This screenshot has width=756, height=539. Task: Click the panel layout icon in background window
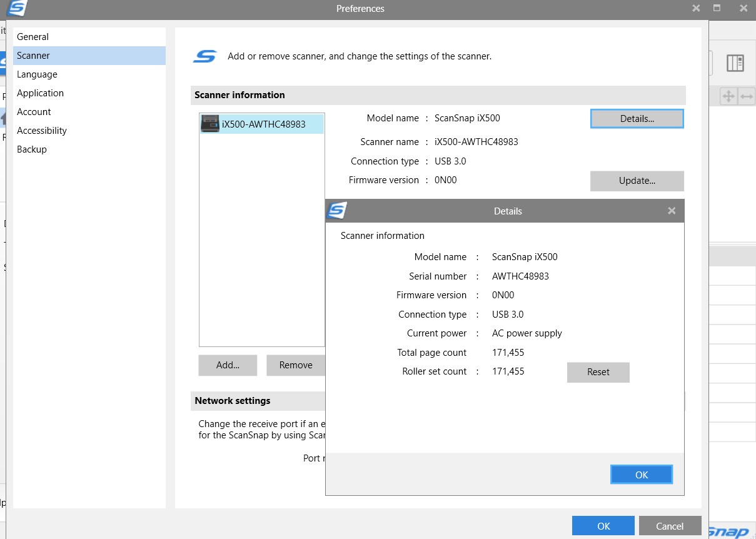[x=735, y=63]
